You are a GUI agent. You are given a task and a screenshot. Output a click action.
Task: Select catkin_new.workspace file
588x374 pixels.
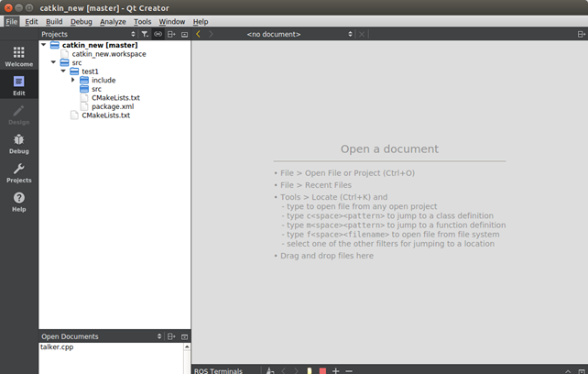click(109, 54)
